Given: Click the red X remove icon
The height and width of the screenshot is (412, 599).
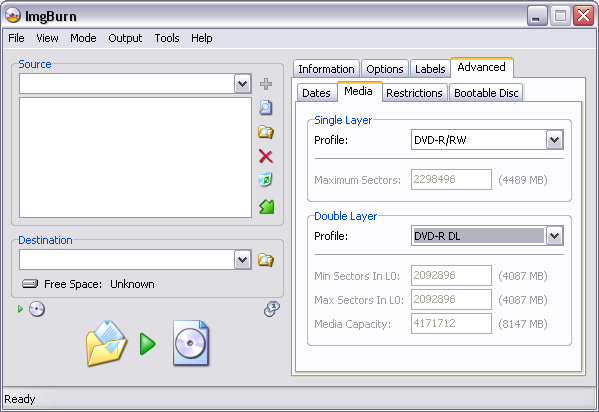Looking at the screenshot, I should point(266,156).
